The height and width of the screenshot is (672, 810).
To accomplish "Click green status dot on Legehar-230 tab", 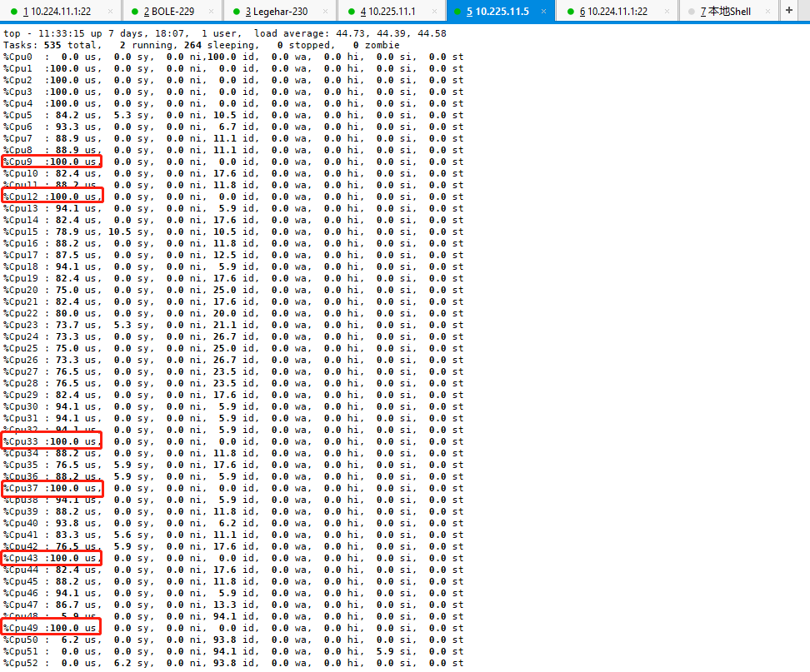I will 236,12.
